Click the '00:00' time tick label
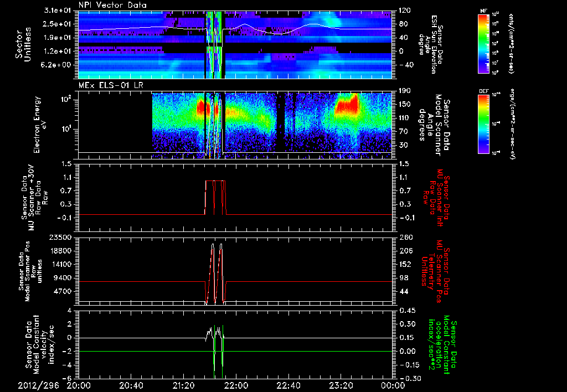567x392 pixels. (393, 385)
